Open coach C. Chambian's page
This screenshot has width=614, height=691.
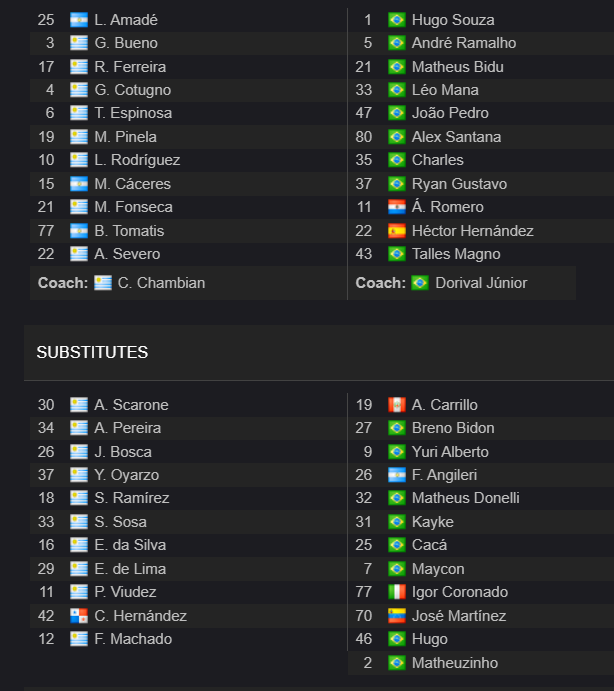click(161, 282)
